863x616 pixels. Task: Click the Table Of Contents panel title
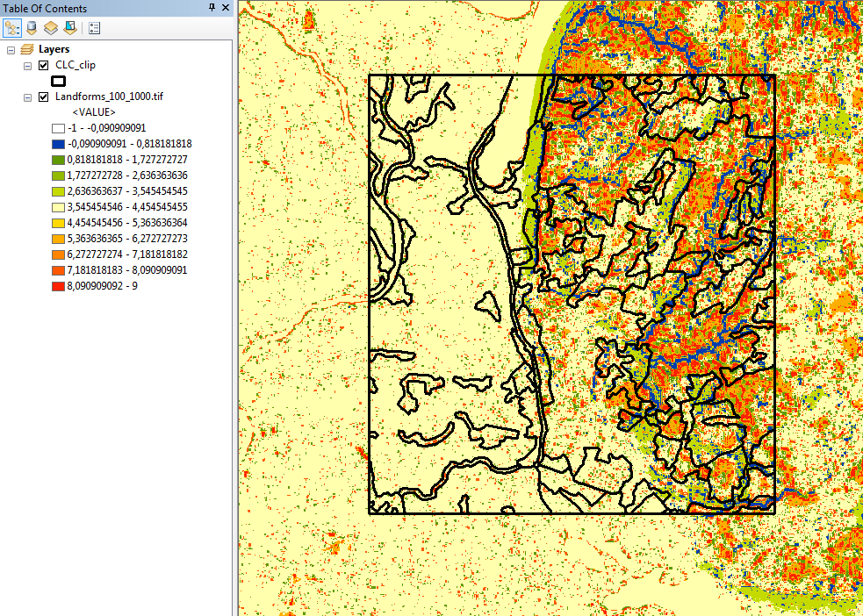point(45,8)
